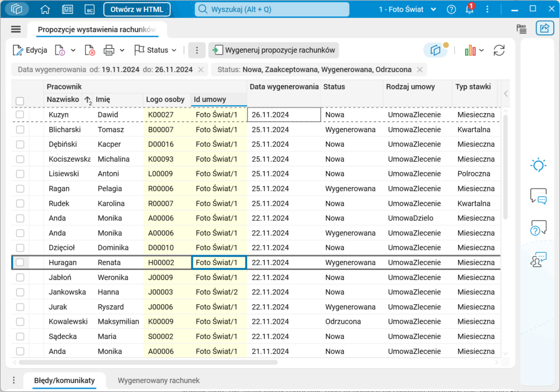Screen dimensions: 560x392
Task: Switch to the Wygenerowany rachunek tab
Action: tap(158, 381)
